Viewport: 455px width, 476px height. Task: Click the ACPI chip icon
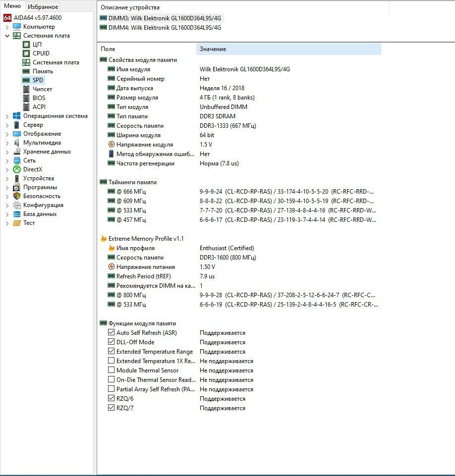click(26, 107)
